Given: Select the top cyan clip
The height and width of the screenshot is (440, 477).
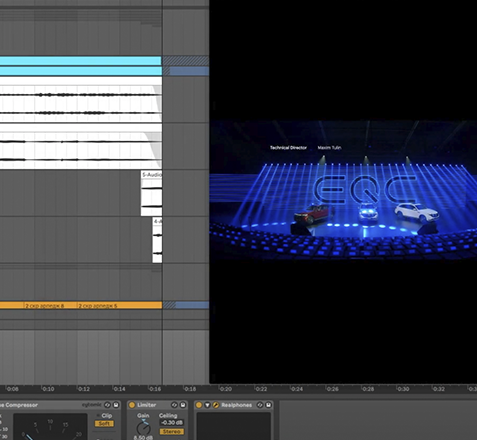Looking at the screenshot, I should tap(80, 61).
